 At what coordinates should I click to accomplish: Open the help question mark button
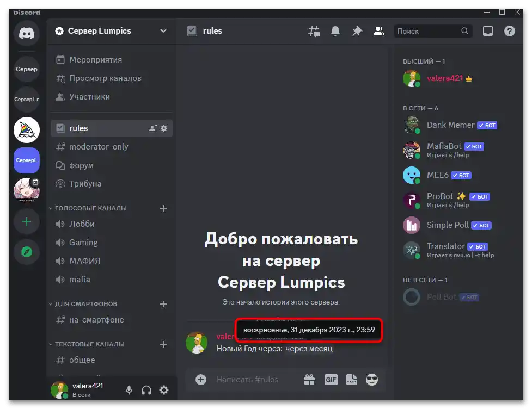(509, 31)
